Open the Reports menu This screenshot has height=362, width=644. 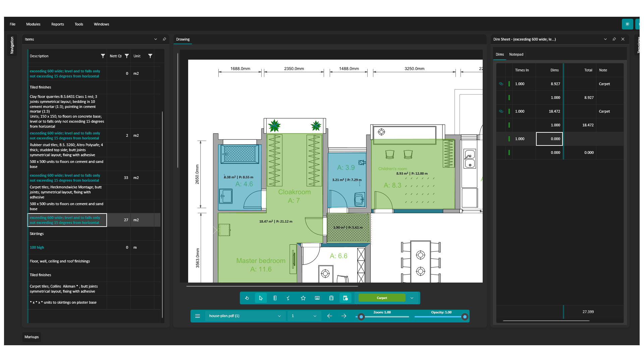(57, 24)
